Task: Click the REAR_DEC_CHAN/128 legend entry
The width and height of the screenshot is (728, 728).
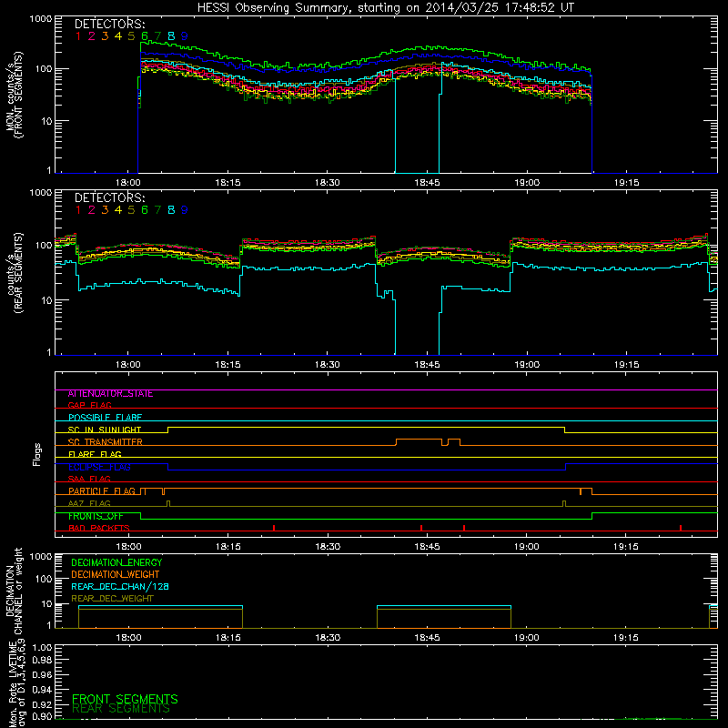Action: coord(120,586)
